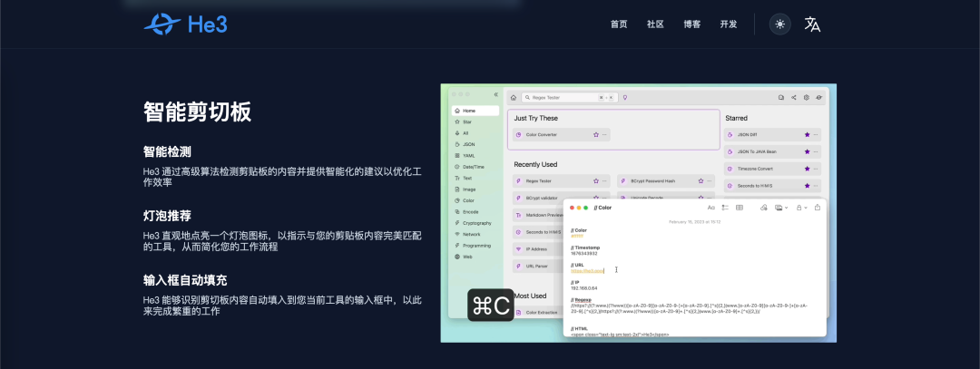Select YAML category in the sidebar
The image size is (980, 369).
click(475, 155)
